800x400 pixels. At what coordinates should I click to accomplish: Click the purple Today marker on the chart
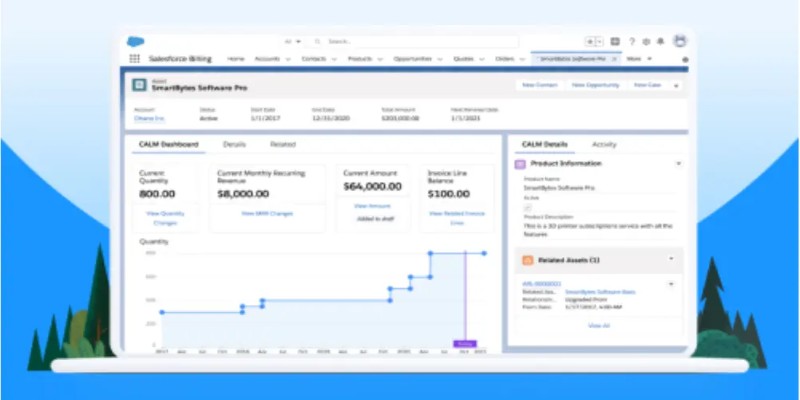pos(465,344)
